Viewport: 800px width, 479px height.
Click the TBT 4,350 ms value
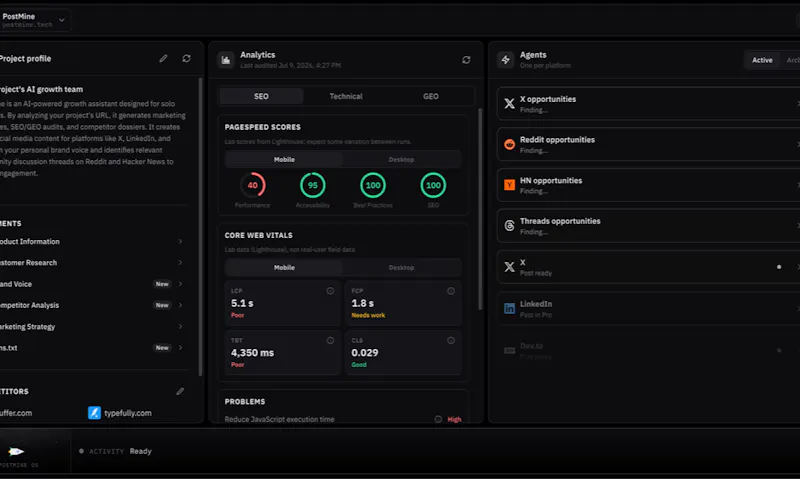click(253, 353)
